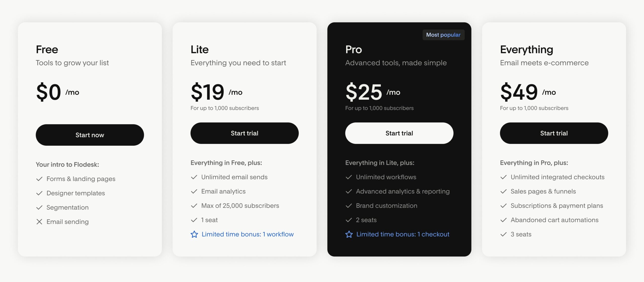
Task: Click the checkmark beside Brand customization
Action: click(x=349, y=206)
